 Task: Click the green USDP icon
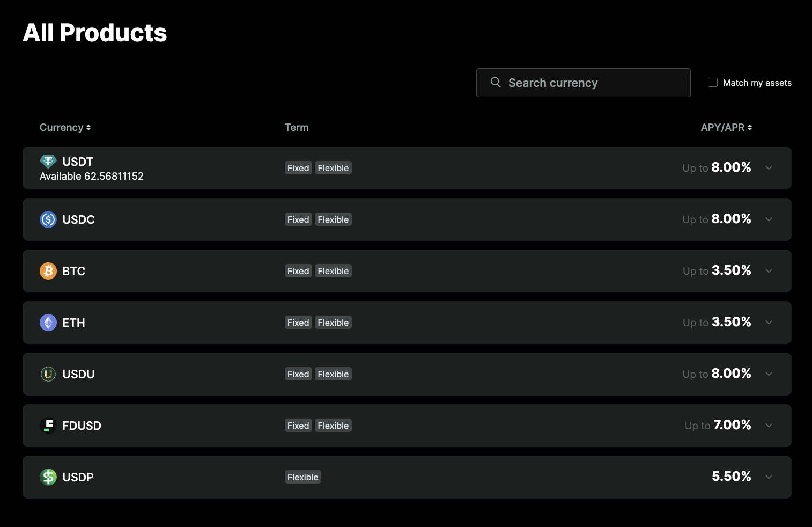(48, 477)
